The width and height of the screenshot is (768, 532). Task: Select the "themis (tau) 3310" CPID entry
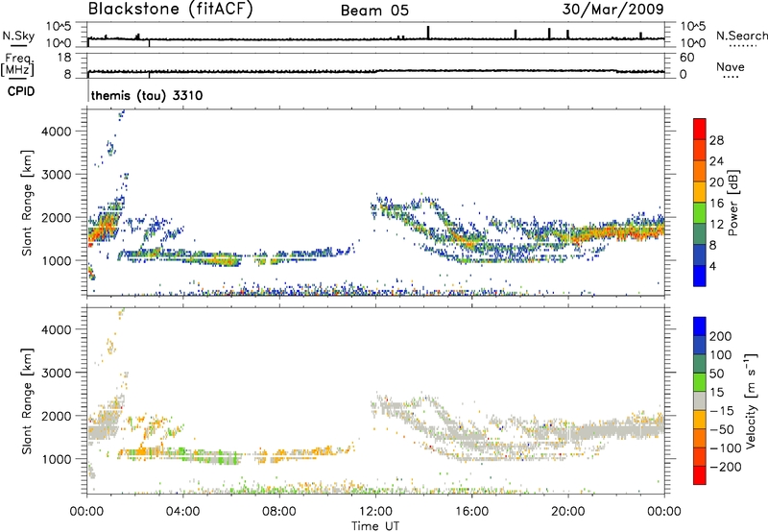tap(147, 95)
